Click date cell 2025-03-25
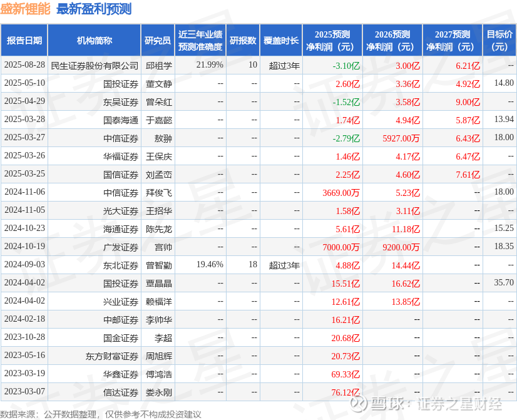The image size is (517, 420). [x=25, y=174]
